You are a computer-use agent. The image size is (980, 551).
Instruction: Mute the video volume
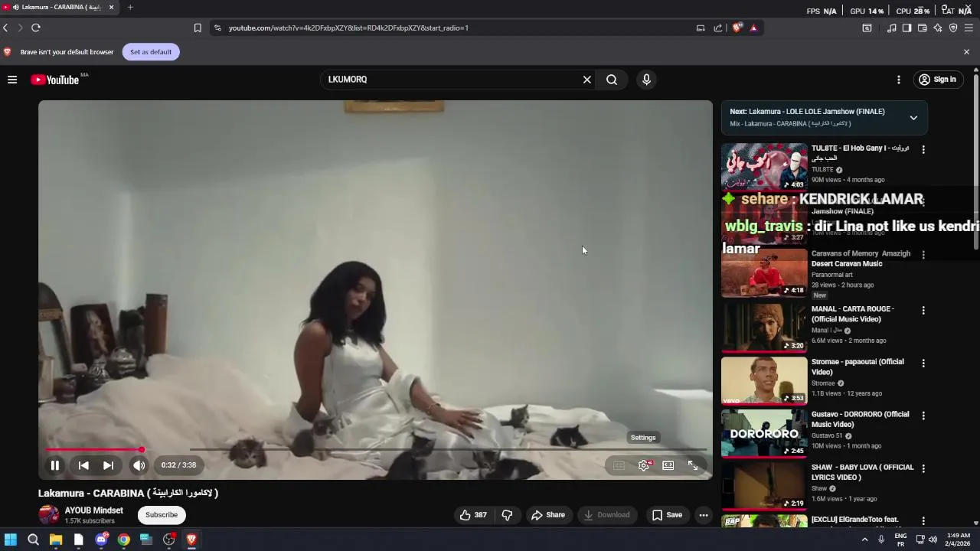(x=139, y=465)
